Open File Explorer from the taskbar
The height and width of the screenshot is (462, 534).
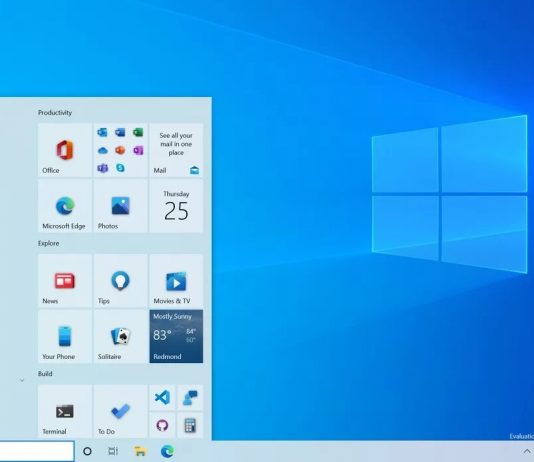pyautogui.click(x=140, y=451)
